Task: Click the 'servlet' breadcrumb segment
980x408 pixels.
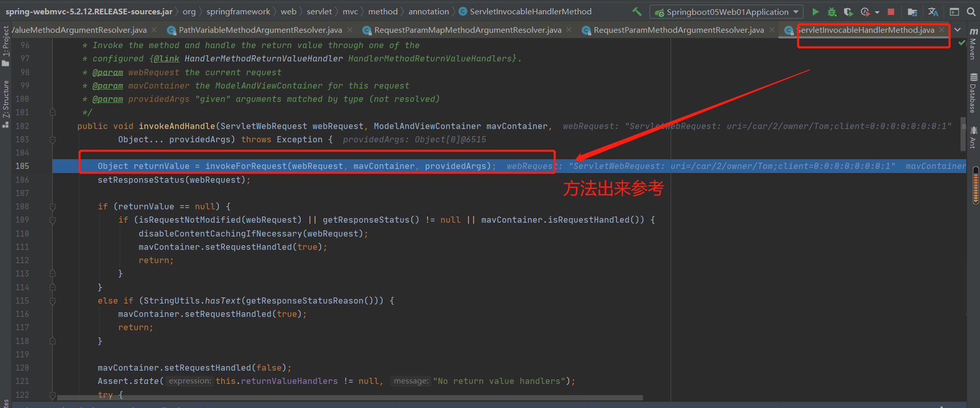Action: [319, 11]
